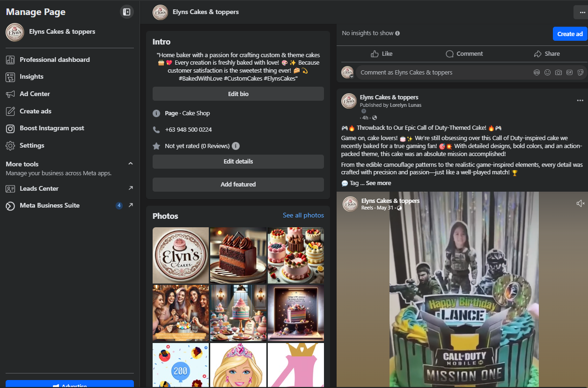Click the commenter avatar switcher beside comment box
This screenshot has height=388, width=588.
(347, 73)
